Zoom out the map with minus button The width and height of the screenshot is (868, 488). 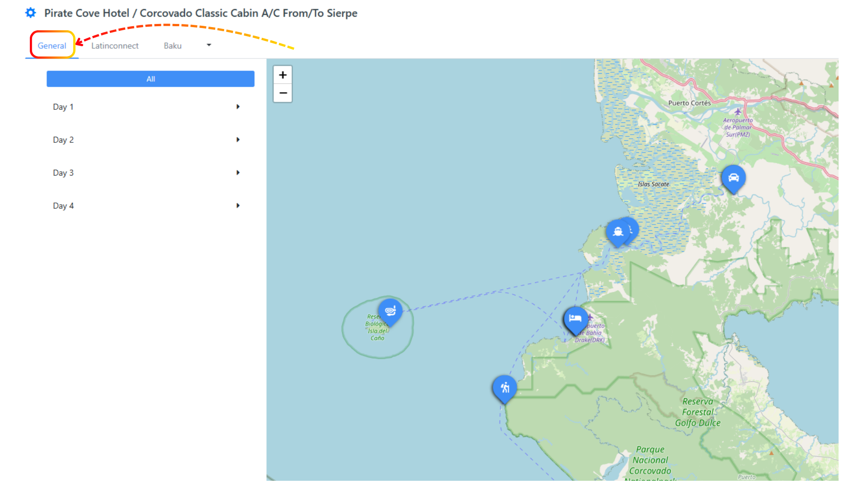[283, 93]
